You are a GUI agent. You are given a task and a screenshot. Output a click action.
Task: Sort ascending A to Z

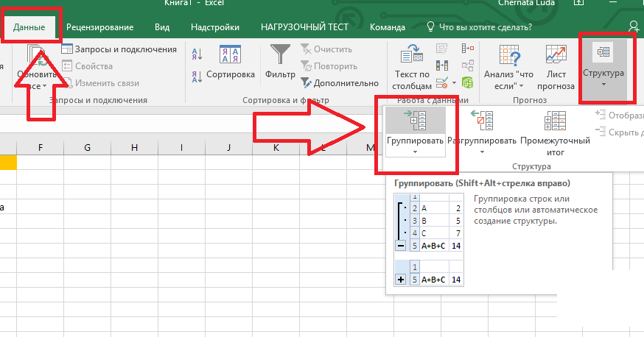197,53
